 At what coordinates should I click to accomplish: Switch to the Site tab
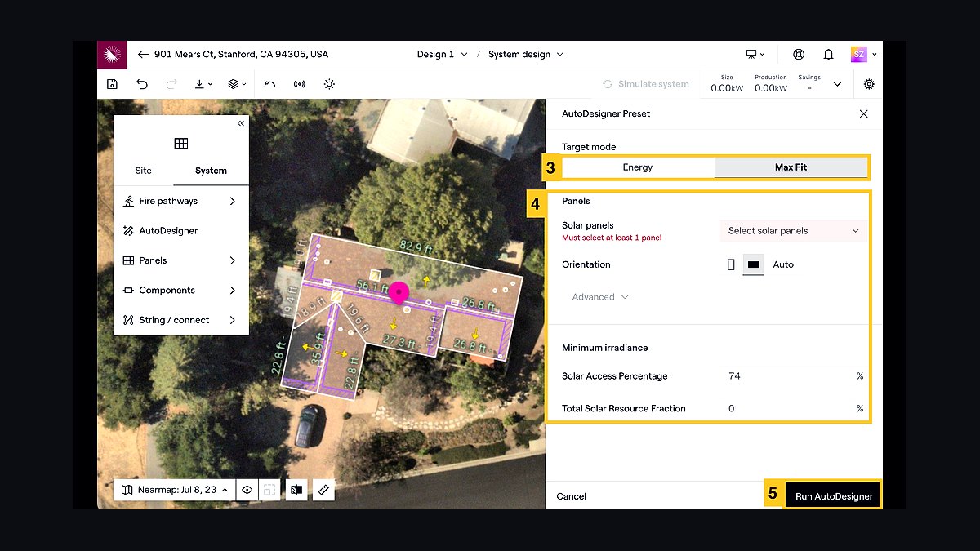(144, 171)
